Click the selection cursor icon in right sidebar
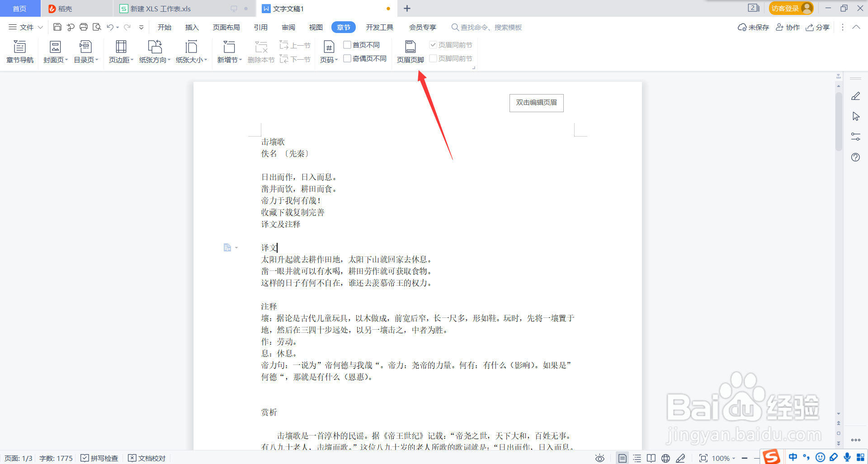Viewport: 868px width, 464px height. 856,116
